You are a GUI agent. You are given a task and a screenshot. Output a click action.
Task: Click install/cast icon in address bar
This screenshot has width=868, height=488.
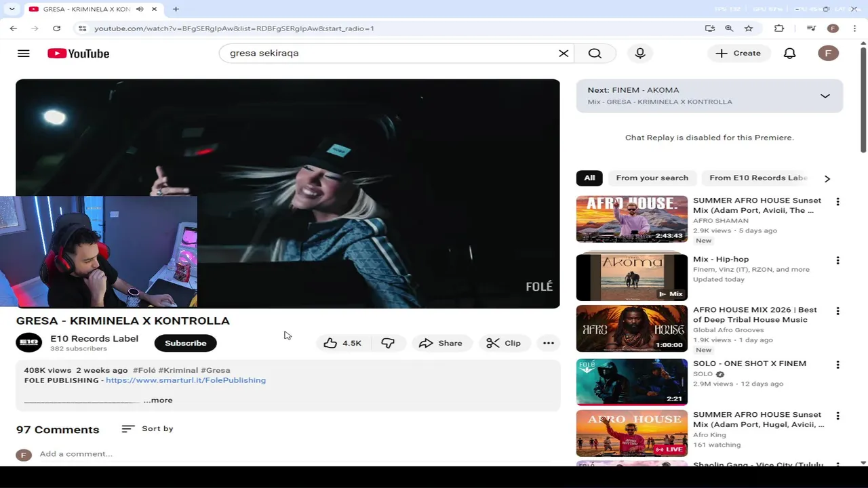point(709,28)
